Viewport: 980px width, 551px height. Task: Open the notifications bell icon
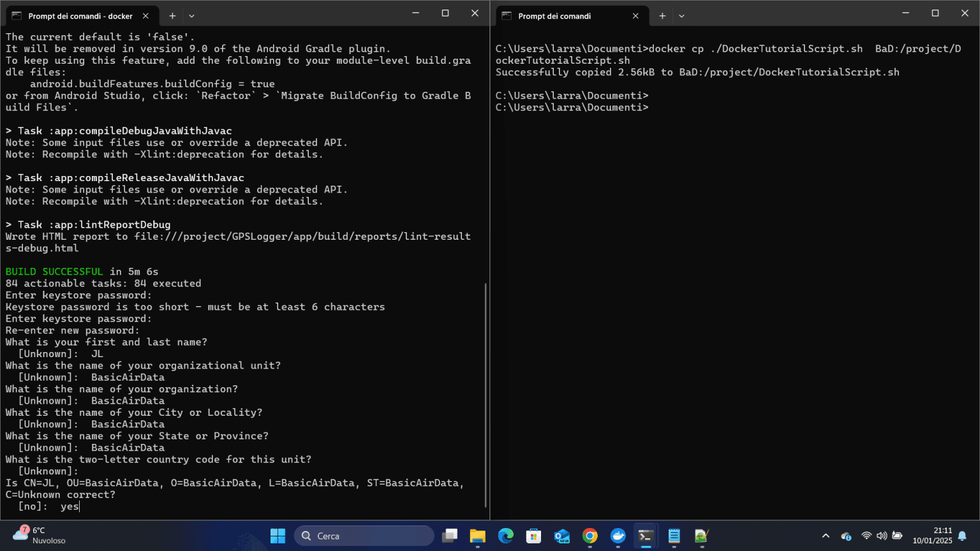pyautogui.click(x=962, y=536)
